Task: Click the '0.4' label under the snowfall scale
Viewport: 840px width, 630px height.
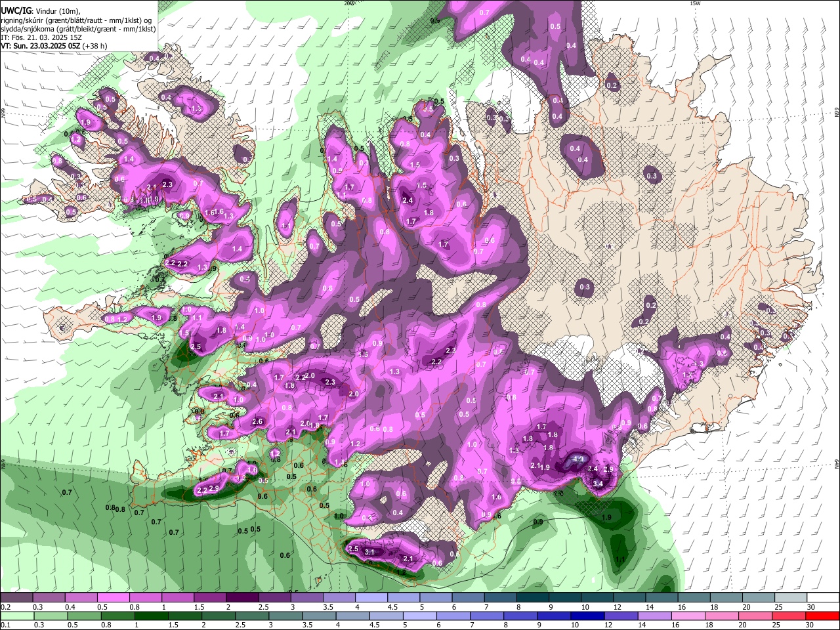Action: click(x=70, y=607)
